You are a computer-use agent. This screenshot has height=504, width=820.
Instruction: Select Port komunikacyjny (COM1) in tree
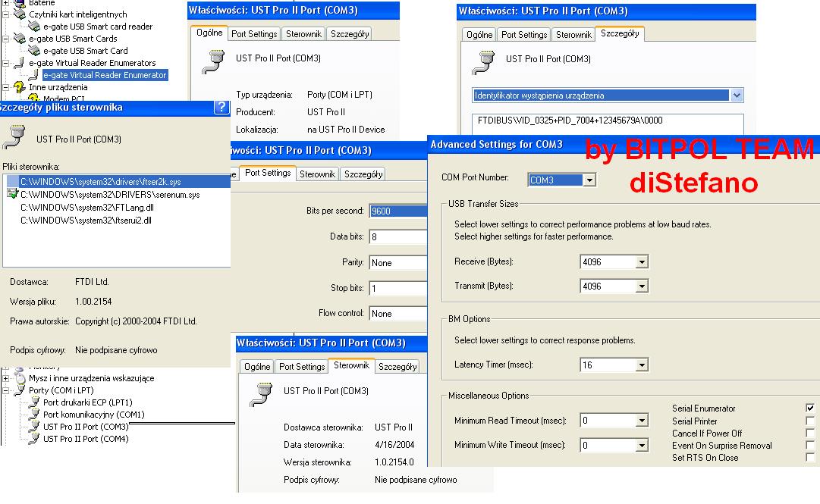(93, 414)
